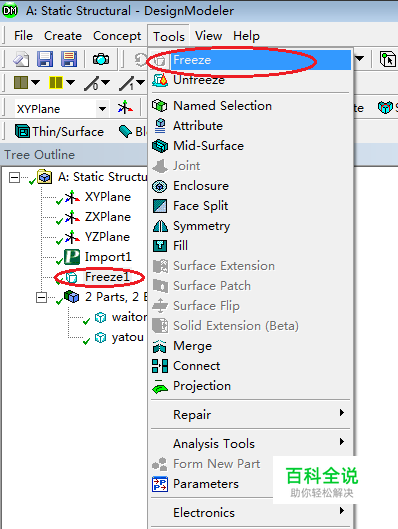Open the File menu
The image size is (398, 529).
pos(23,36)
